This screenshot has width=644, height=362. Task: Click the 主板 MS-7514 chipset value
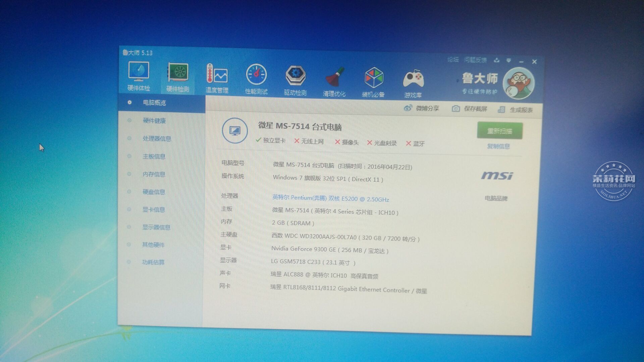[x=335, y=212]
